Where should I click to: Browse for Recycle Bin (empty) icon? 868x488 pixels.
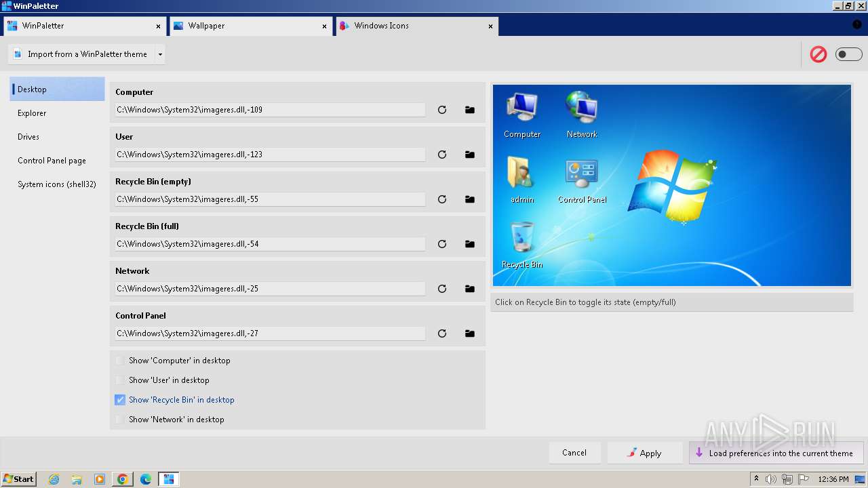coord(469,199)
